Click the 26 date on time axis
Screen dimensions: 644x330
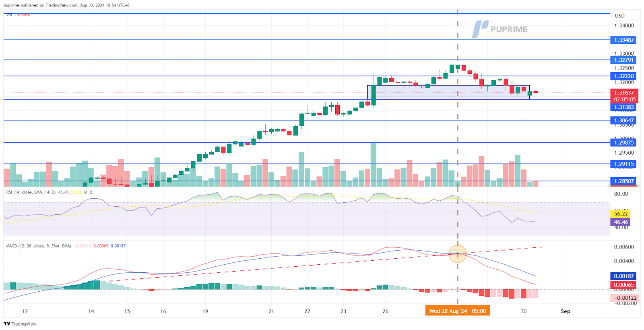(385, 311)
